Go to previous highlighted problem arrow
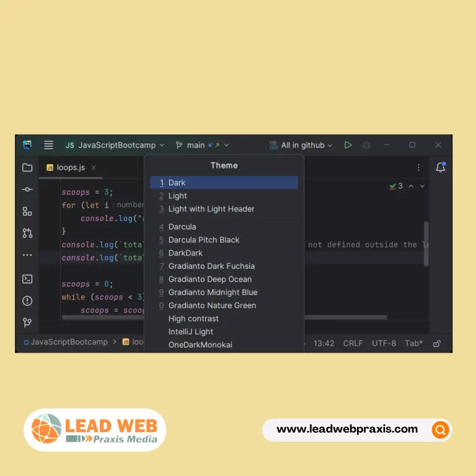 coord(411,186)
